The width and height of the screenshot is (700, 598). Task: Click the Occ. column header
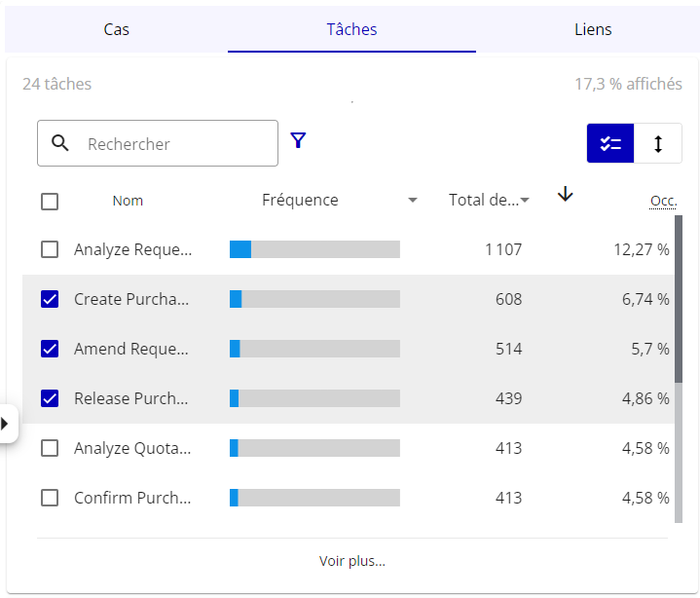pos(663,202)
